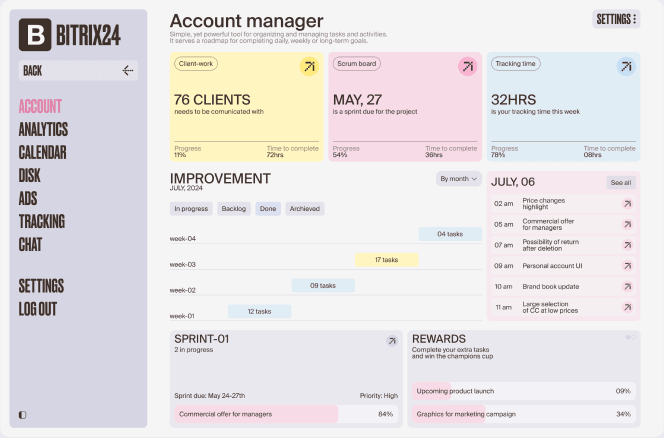Open arrow for Large selection of CC
664x438 pixels.
[x=628, y=307]
